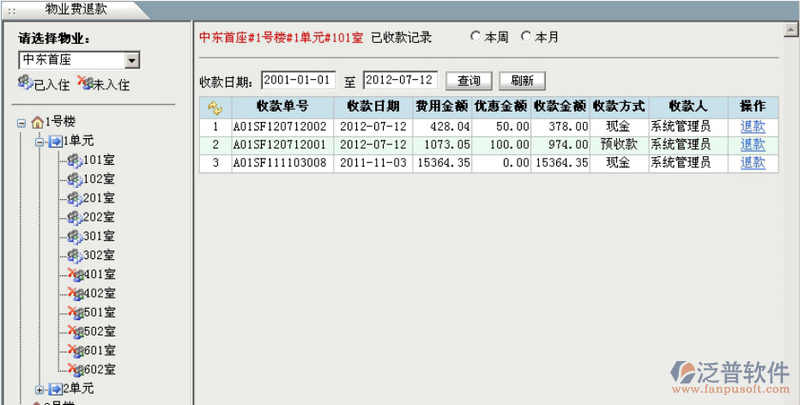Click the 收款人 column header
The image size is (800, 405).
pyautogui.click(x=688, y=107)
